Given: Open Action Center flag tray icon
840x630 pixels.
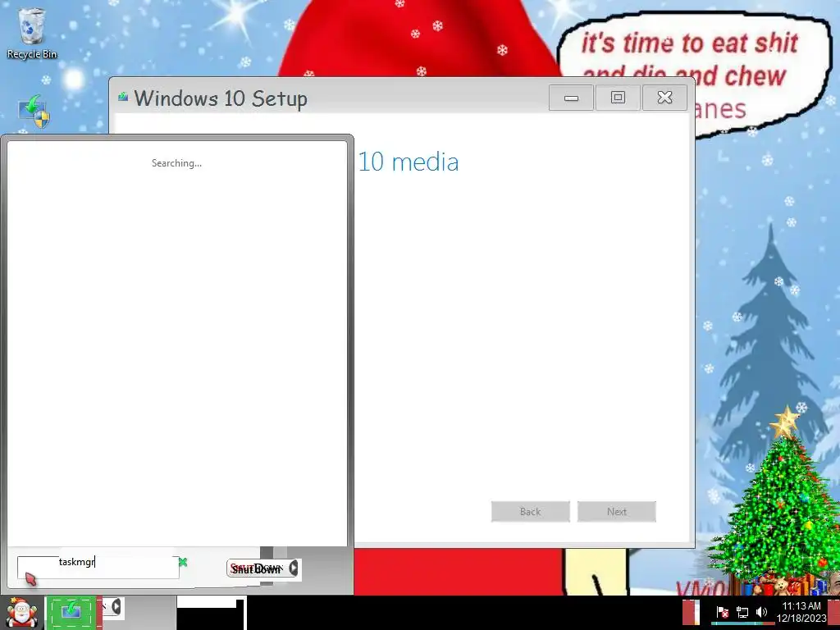Looking at the screenshot, I should tap(722, 612).
